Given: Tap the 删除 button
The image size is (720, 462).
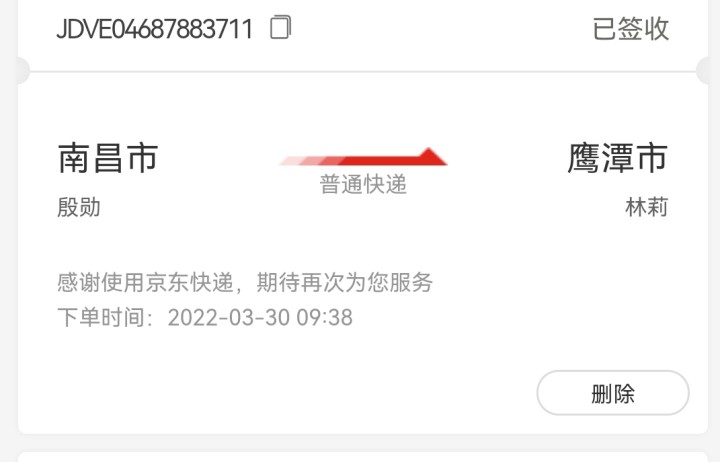Looking at the screenshot, I should pyautogui.click(x=613, y=393).
